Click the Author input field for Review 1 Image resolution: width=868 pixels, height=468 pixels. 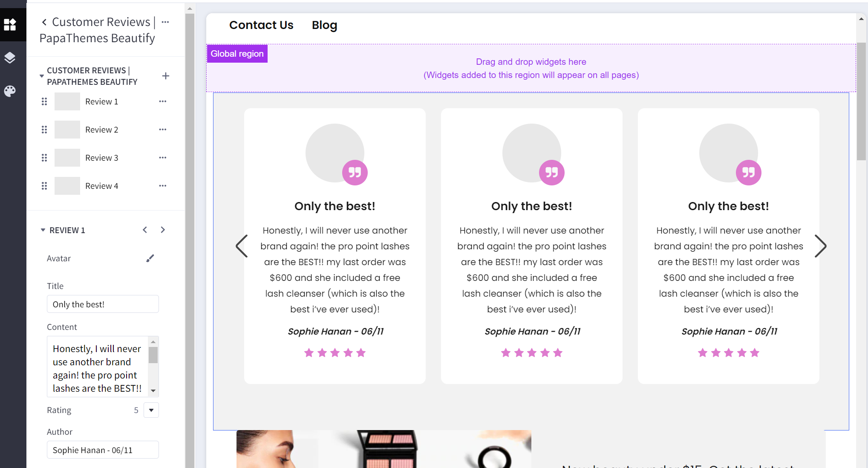(x=102, y=450)
